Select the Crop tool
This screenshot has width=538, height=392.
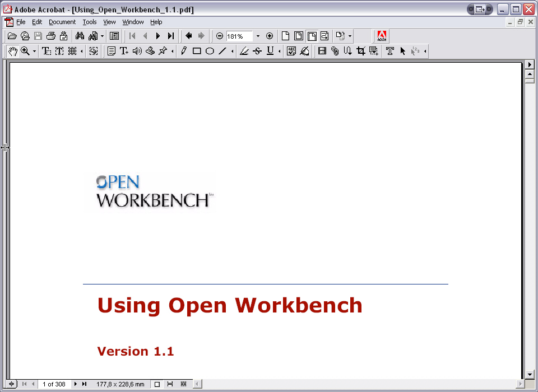point(360,52)
